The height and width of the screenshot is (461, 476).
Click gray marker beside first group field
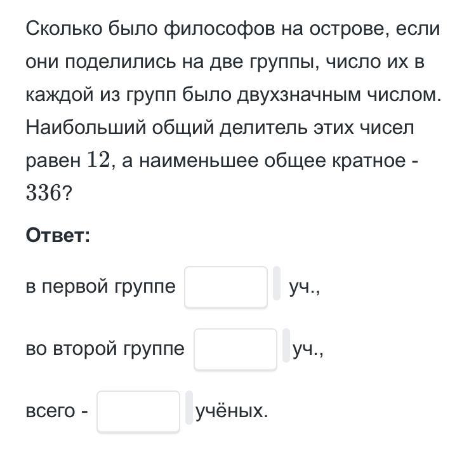click(x=277, y=284)
